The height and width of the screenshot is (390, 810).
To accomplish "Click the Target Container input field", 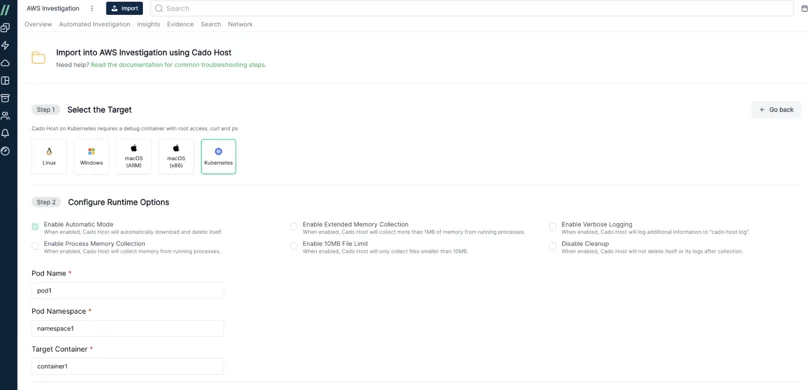I will (128, 366).
